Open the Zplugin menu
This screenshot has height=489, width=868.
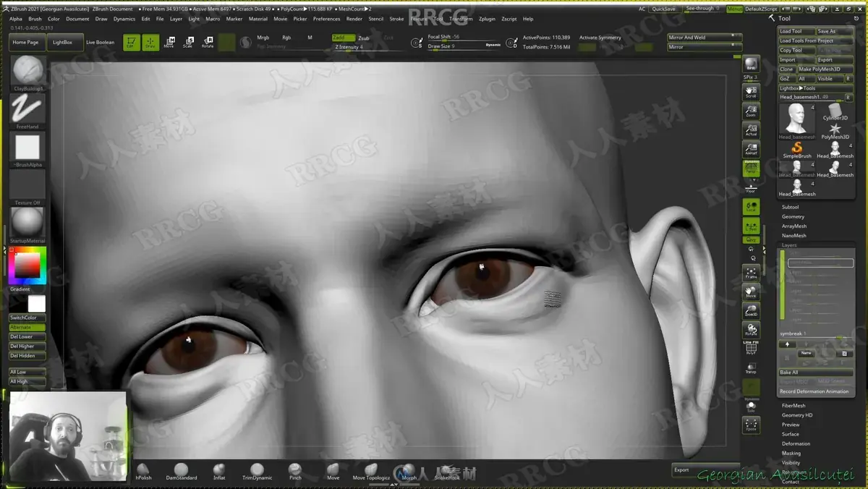487,19
